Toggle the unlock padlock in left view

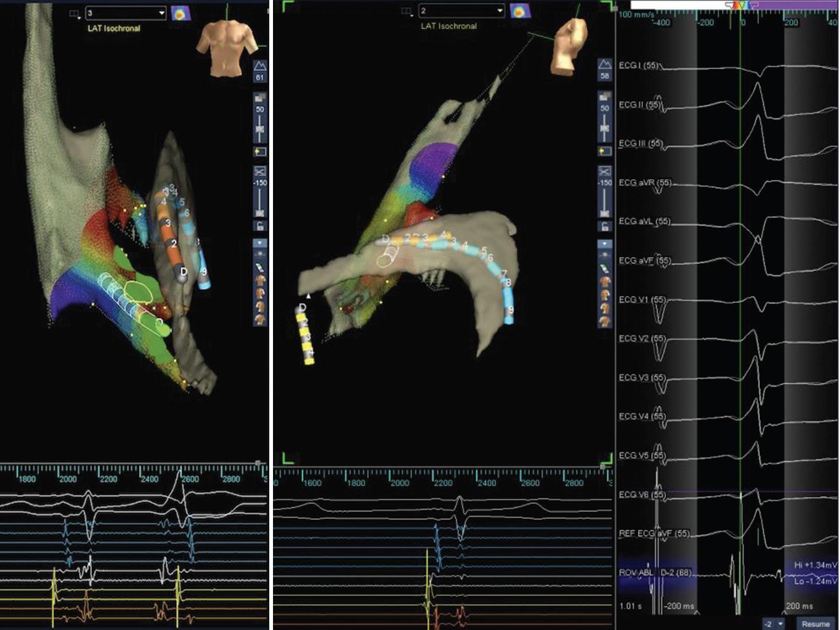(260, 227)
